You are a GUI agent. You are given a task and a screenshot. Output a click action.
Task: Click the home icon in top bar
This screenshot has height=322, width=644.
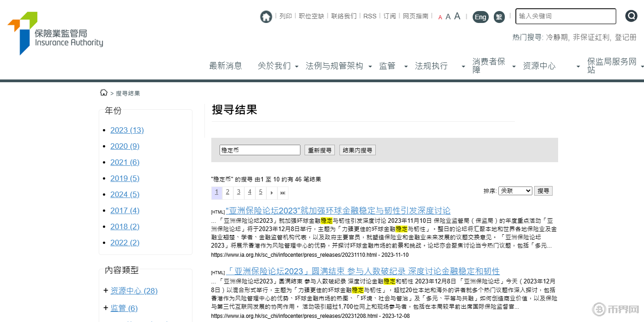[x=266, y=17]
